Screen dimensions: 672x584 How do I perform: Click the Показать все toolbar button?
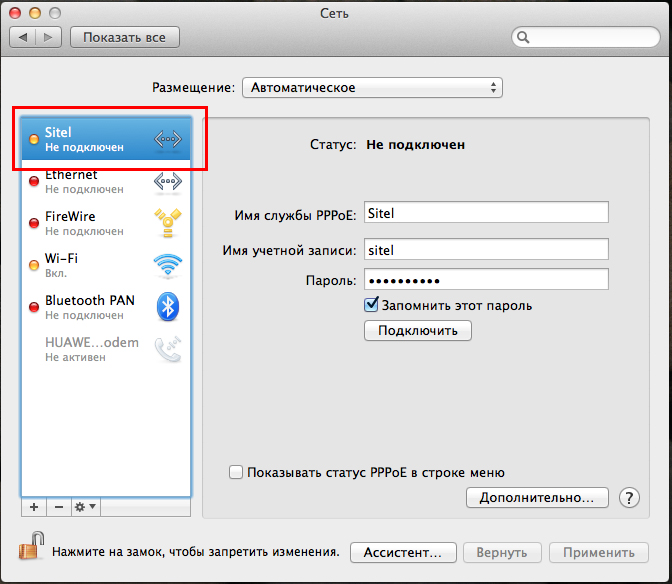click(x=124, y=37)
